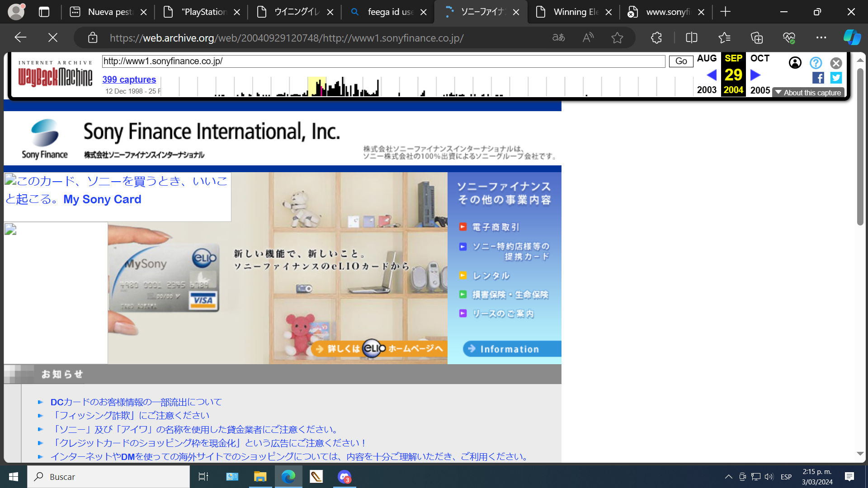Toggle the split screen icon
The image size is (868, 488).
692,38
